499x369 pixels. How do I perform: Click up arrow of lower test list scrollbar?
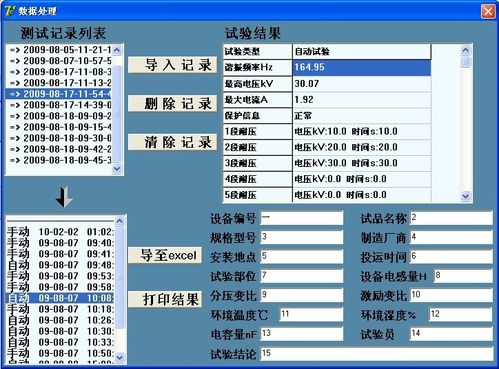click(x=120, y=221)
